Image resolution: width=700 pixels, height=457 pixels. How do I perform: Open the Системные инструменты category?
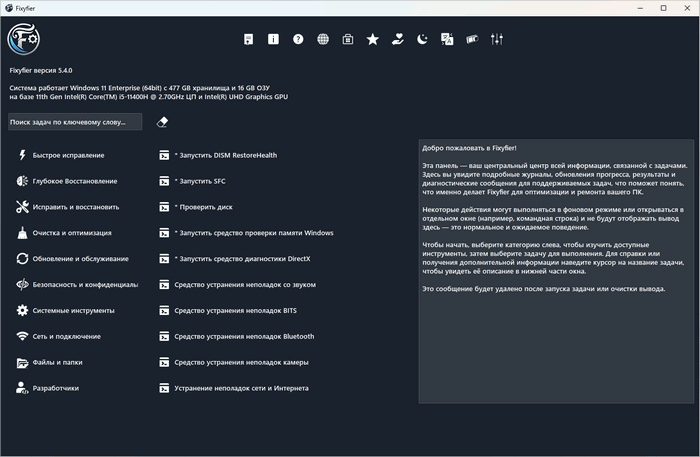point(73,311)
